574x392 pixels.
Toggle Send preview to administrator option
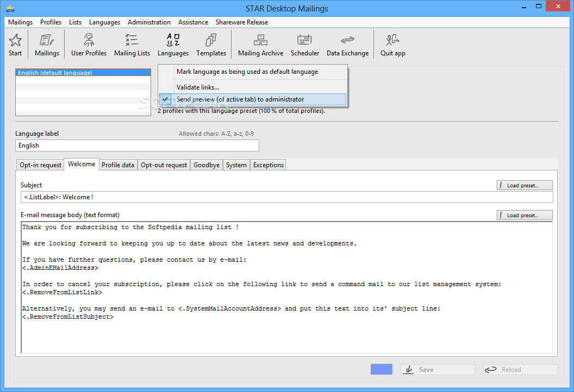(x=253, y=99)
